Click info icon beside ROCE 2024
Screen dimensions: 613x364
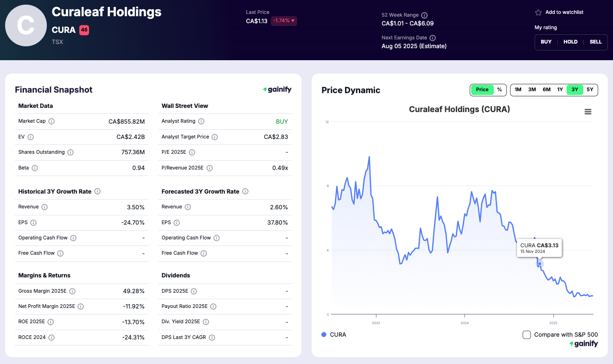[x=51, y=338]
